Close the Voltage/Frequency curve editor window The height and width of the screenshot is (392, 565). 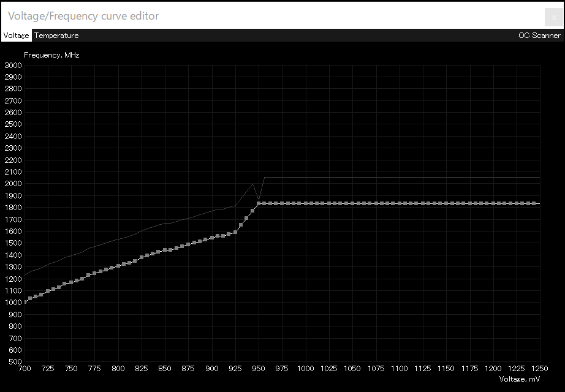click(554, 17)
